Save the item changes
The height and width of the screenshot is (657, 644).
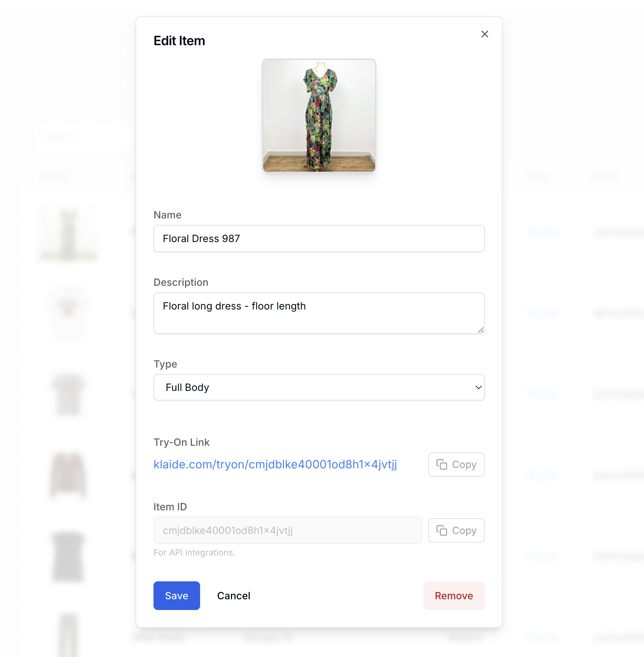pyautogui.click(x=176, y=596)
